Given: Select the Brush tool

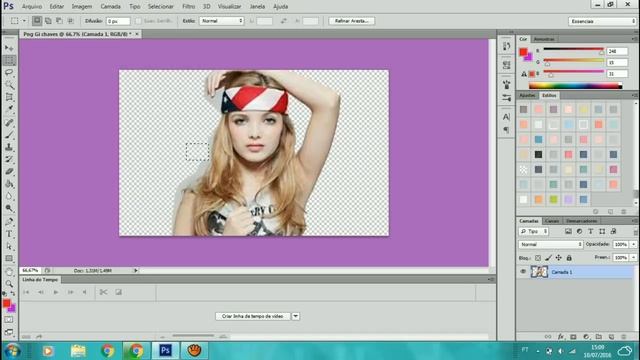Looking at the screenshot, I should pyautogui.click(x=9, y=135).
